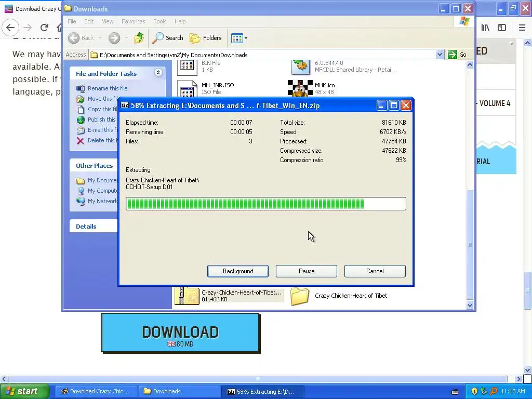Select the BIN File item
The width and height of the screenshot is (532, 399).
(199, 67)
